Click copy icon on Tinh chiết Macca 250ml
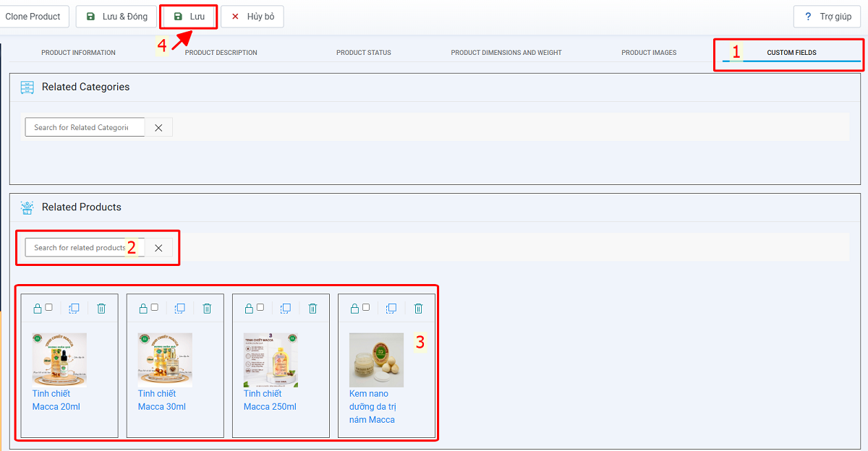Image resolution: width=868 pixels, height=451 pixels. pyautogui.click(x=285, y=309)
